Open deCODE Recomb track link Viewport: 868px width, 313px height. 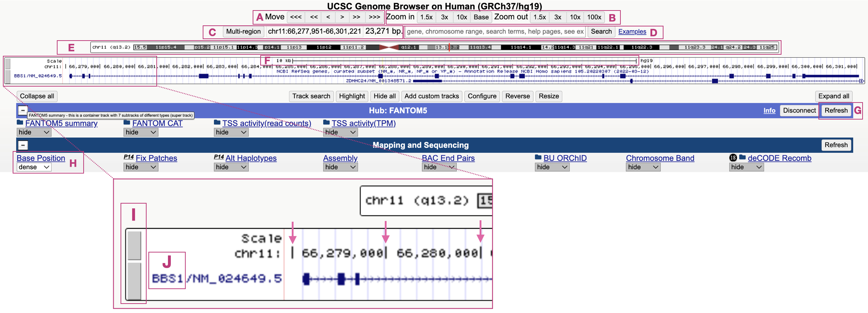tap(779, 158)
